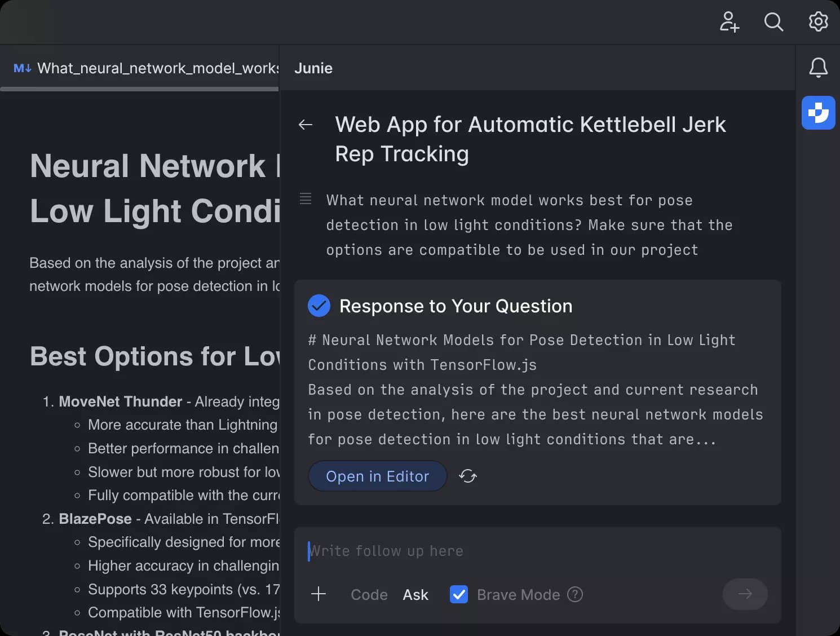
Task: Select the Ask mode
Action: tap(415, 595)
